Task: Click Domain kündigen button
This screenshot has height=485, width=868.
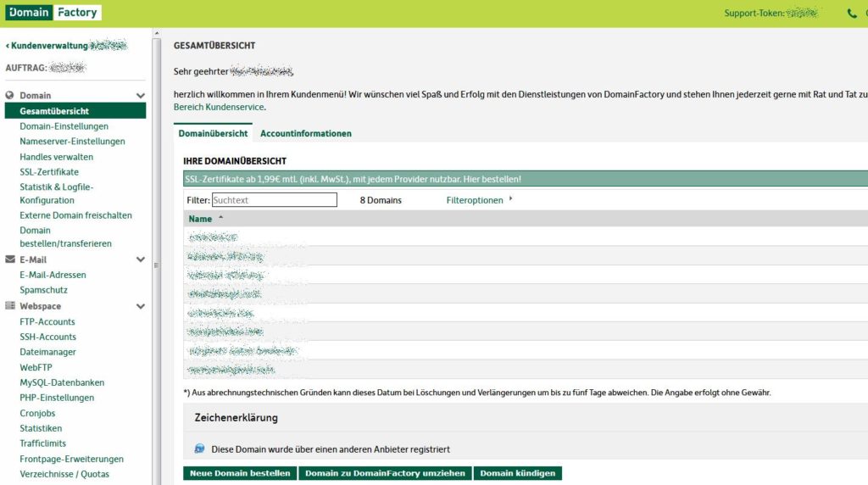Action: (518, 473)
